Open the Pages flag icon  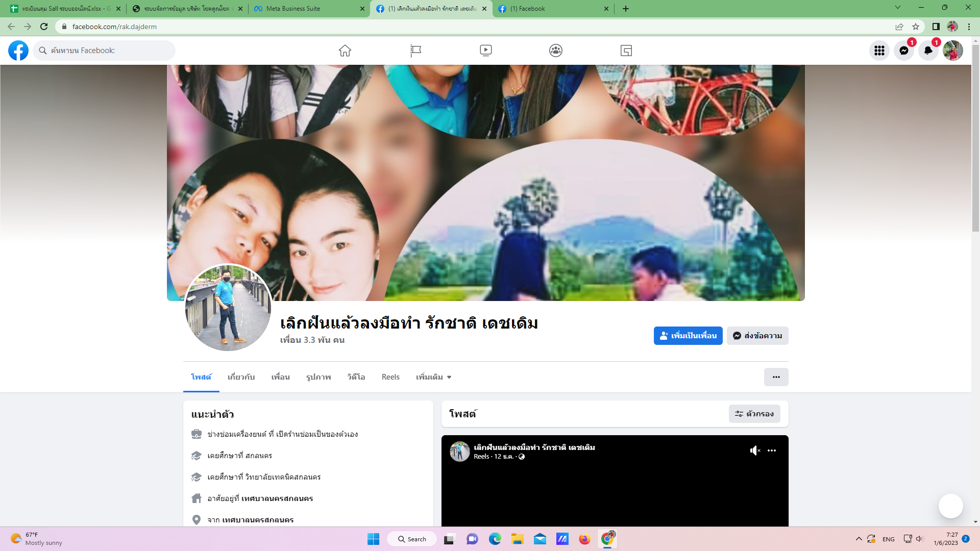tap(415, 51)
